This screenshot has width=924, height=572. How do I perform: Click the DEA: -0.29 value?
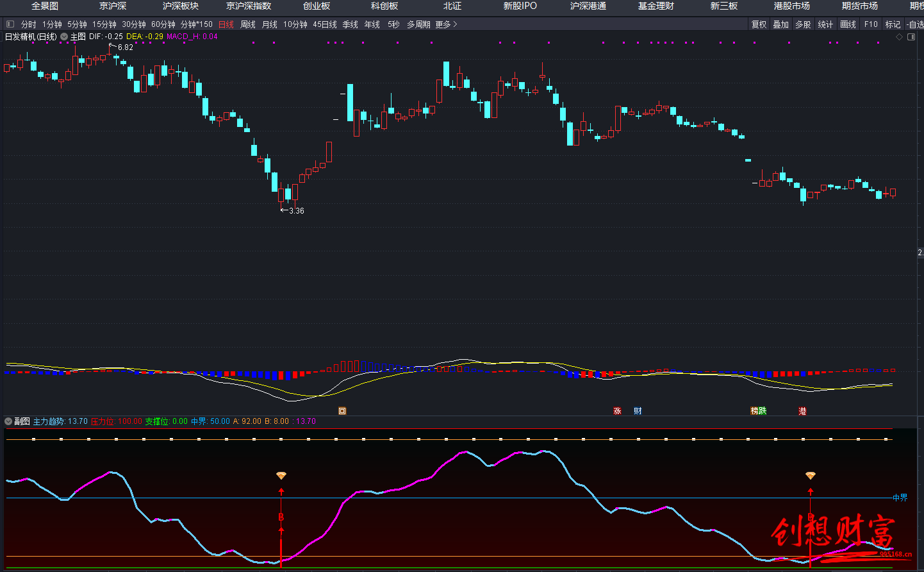pyautogui.click(x=145, y=37)
